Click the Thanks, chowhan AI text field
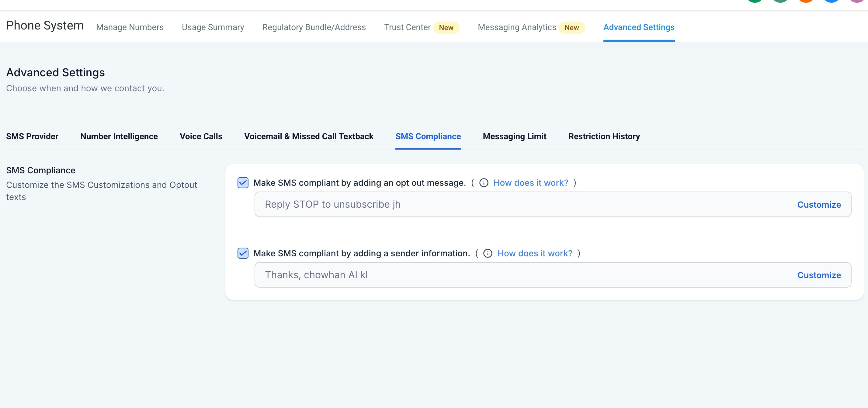The image size is (868, 408). point(472,275)
